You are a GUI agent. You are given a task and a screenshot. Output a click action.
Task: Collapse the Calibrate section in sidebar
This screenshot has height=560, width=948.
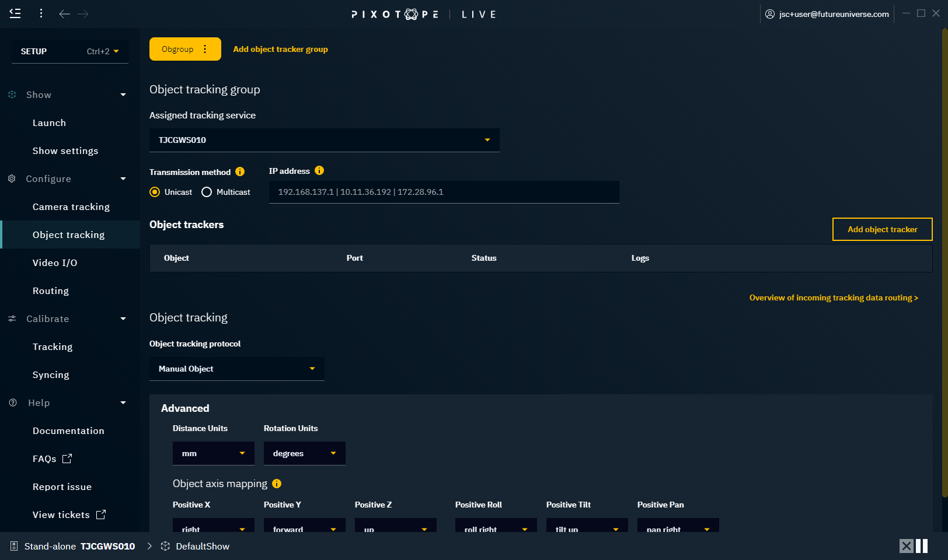click(123, 318)
